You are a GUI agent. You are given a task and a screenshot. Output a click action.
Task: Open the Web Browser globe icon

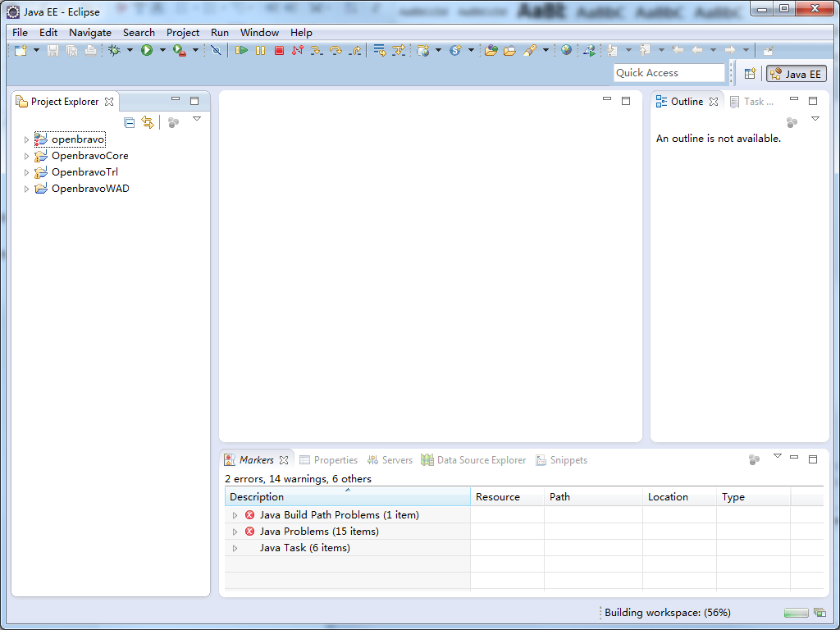point(566,50)
